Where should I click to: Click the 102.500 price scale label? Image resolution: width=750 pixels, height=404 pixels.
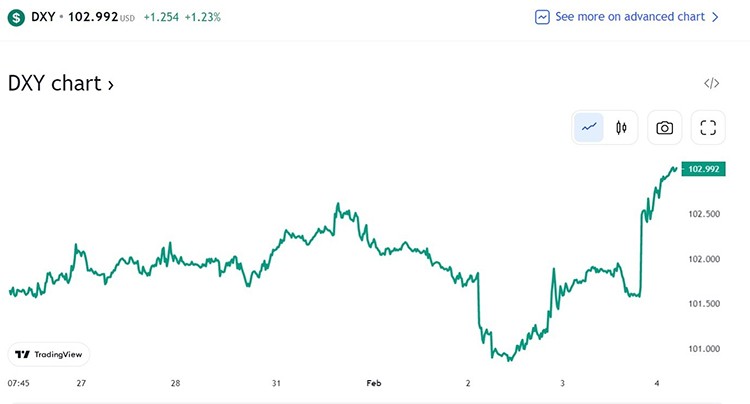[705, 214]
